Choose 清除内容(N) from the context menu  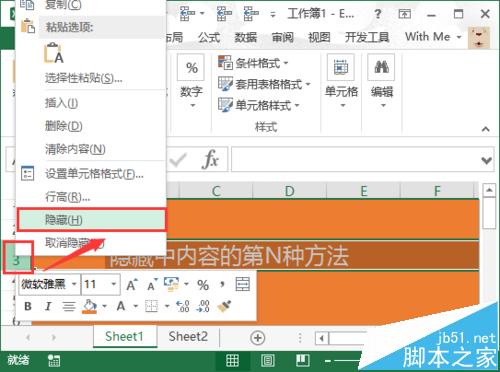(91, 149)
